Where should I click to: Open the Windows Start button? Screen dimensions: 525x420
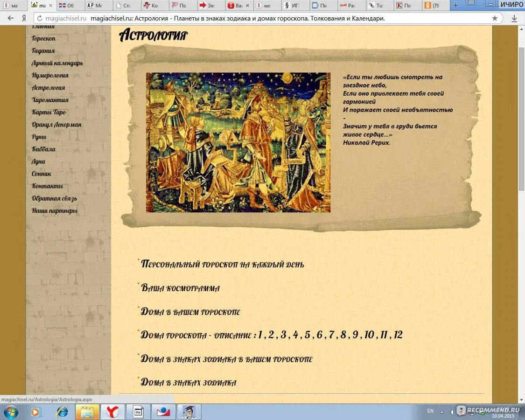click(11, 412)
